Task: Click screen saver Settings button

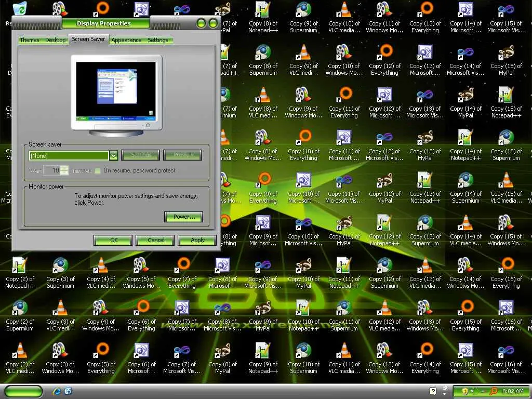Action: click(x=140, y=155)
